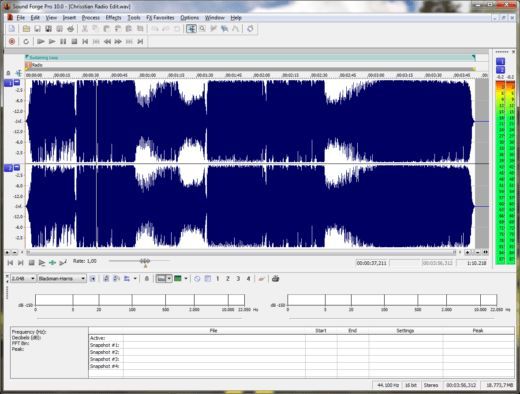This screenshot has height=394, width=520.
Task: Click the Save As icon
Action: (48, 29)
